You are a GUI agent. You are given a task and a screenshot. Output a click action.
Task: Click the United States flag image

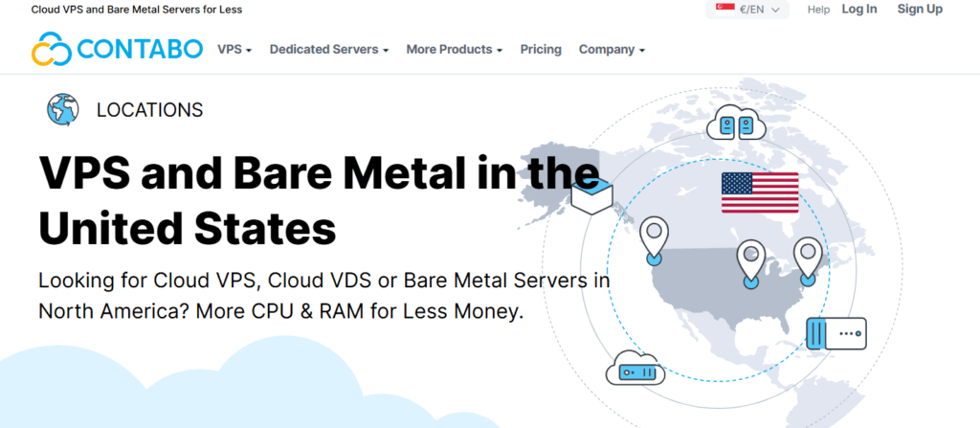pyautogui.click(x=760, y=192)
